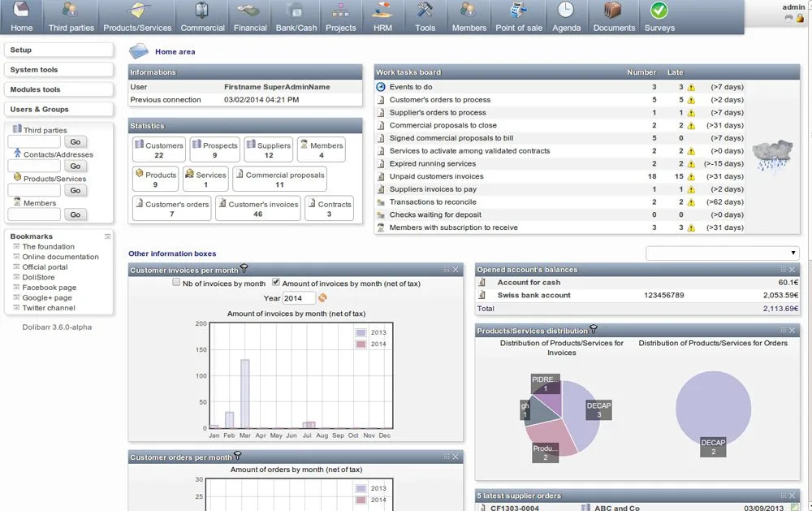This screenshot has height=511, width=812.
Task: Focus the Third parties search field
Action: (34, 141)
